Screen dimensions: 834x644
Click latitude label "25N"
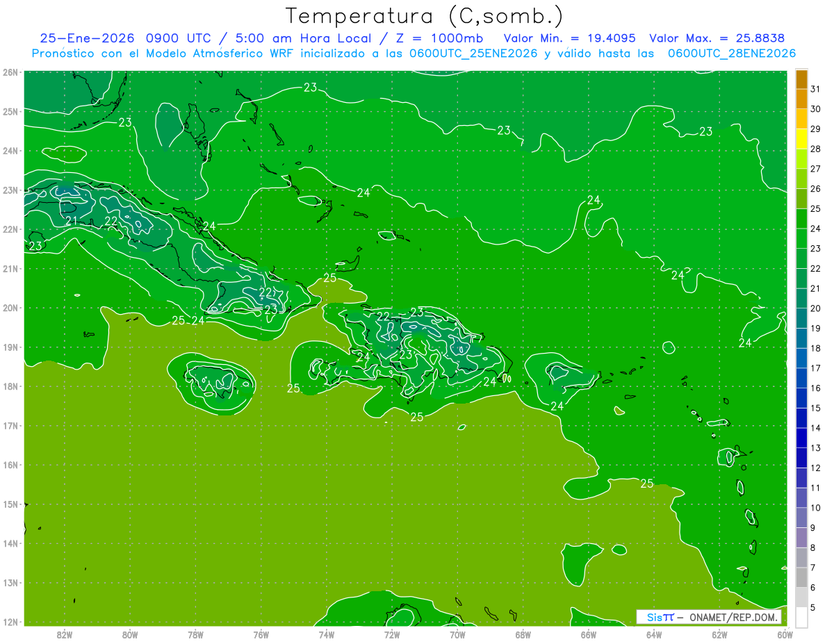(10, 112)
